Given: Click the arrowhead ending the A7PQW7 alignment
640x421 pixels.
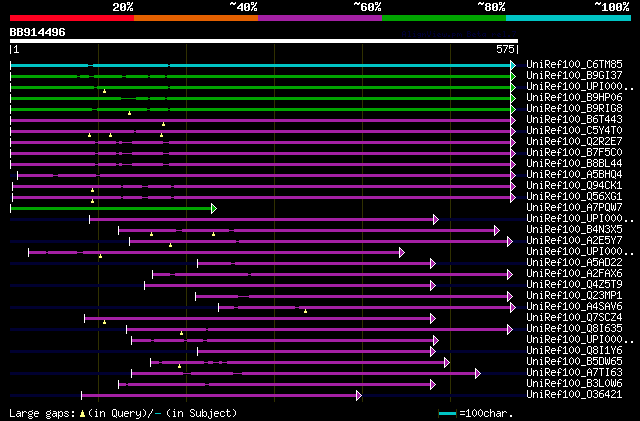Looking at the screenshot, I should point(214,209).
